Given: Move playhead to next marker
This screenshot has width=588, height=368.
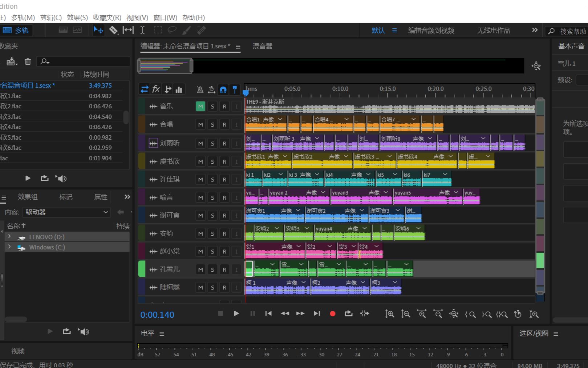Looking at the screenshot, I should tap(317, 313).
